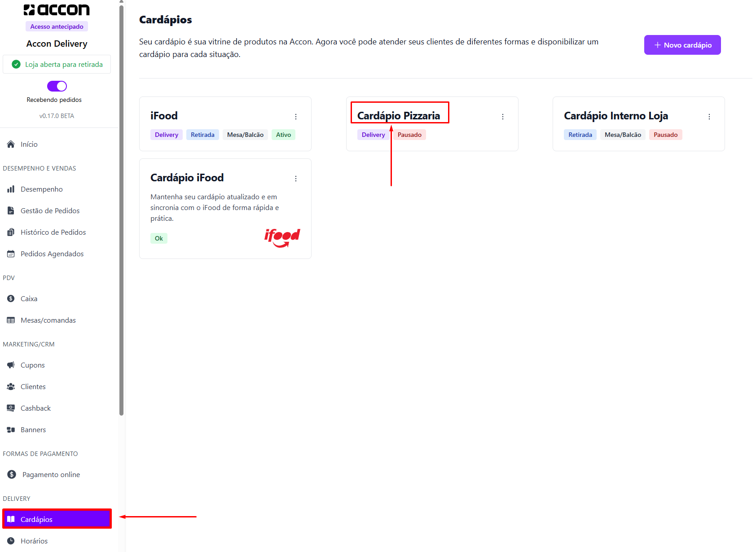Screen dimensions: 756x552
Task: Click the Início home icon
Action: (11, 144)
